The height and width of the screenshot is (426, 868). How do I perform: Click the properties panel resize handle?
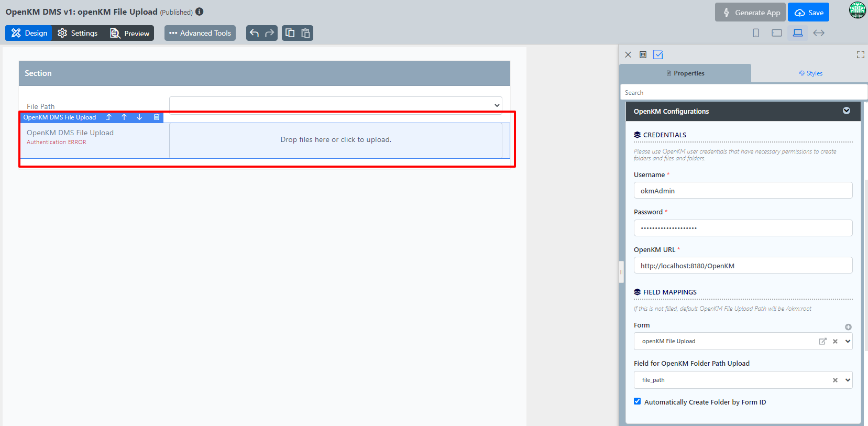[x=621, y=272]
